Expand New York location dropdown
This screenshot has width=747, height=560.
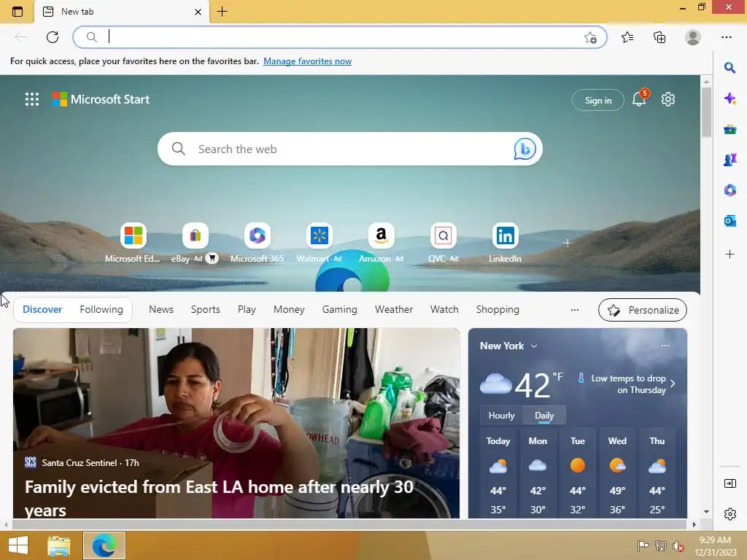[x=533, y=346]
